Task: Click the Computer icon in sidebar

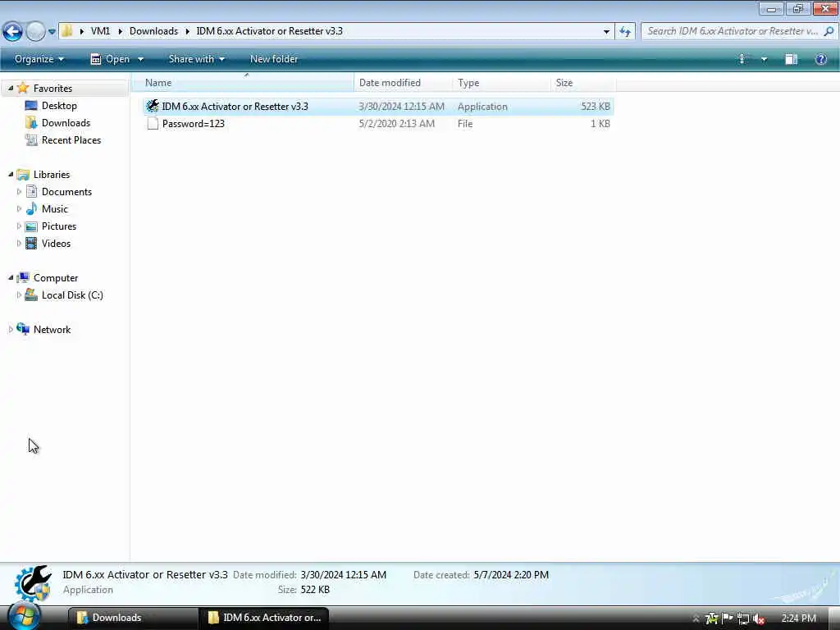Action: tap(23, 277)
